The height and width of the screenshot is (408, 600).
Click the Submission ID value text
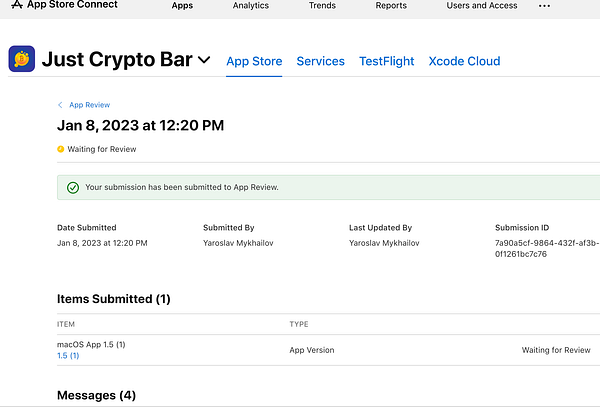pos(547,248)
